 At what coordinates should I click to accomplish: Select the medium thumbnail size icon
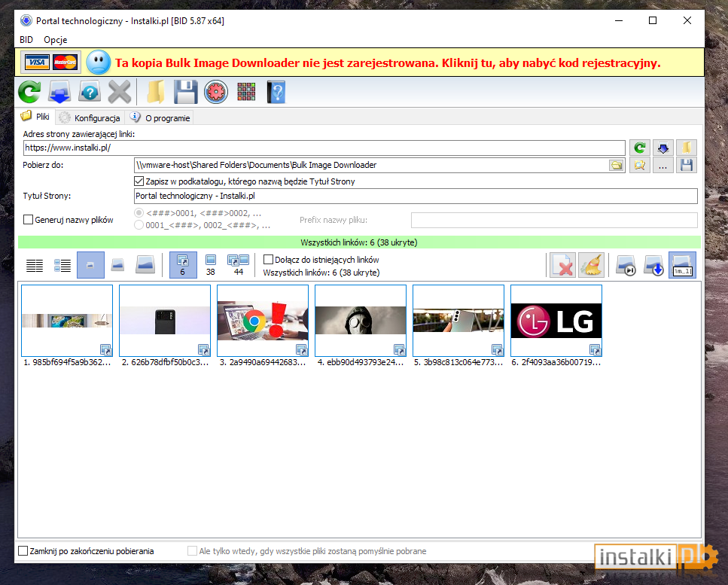click(x=118, y=265)
